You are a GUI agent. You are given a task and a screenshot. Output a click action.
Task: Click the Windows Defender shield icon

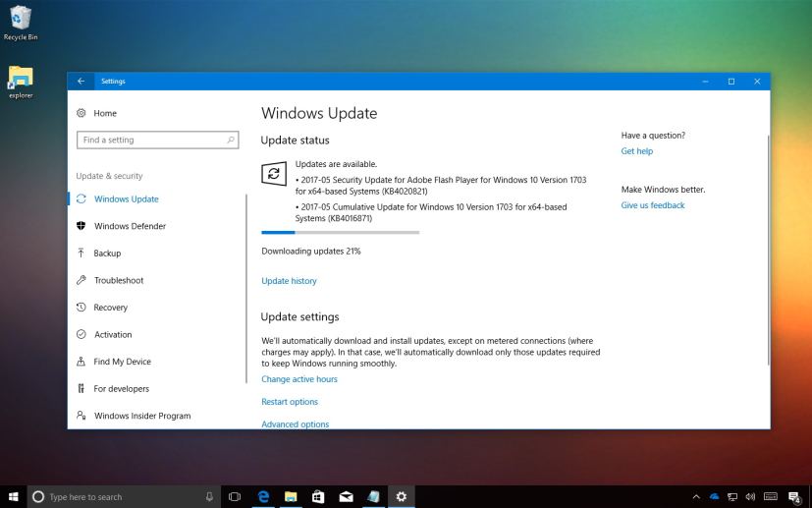(x=81, y=226)
